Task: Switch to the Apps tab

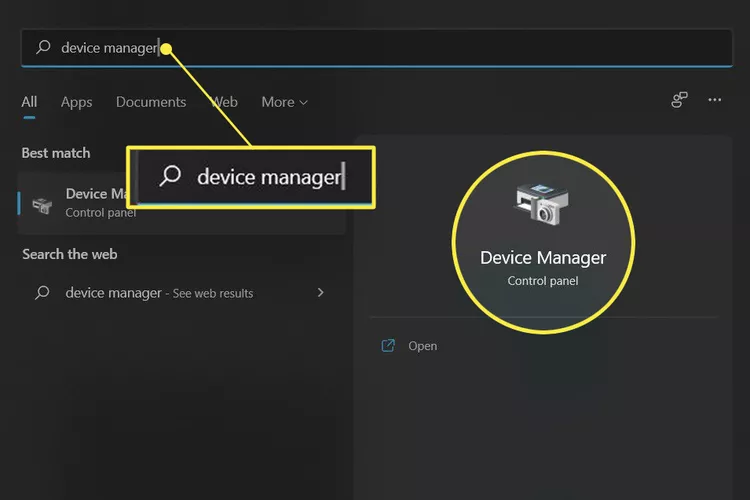Action: pos(77,102)
